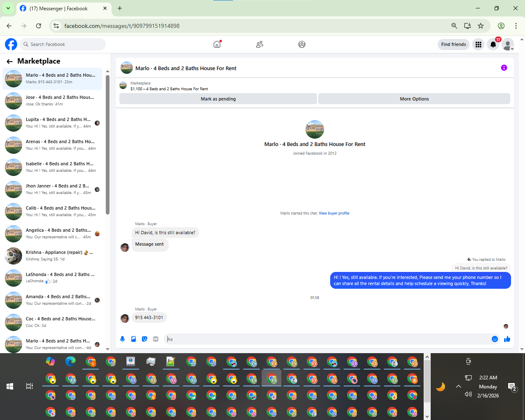
Task: Open a new tab with plus button
Action: coord(120,8)
